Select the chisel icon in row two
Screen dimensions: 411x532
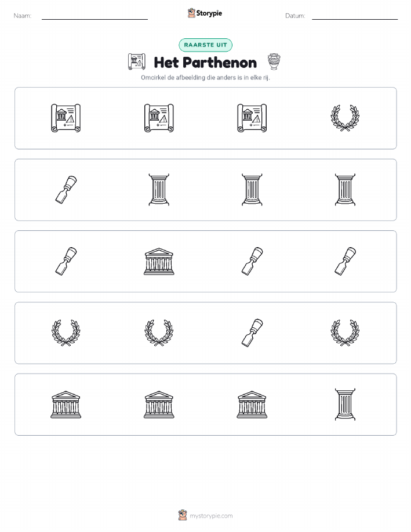pyautogui.click(x=66, y=190)
